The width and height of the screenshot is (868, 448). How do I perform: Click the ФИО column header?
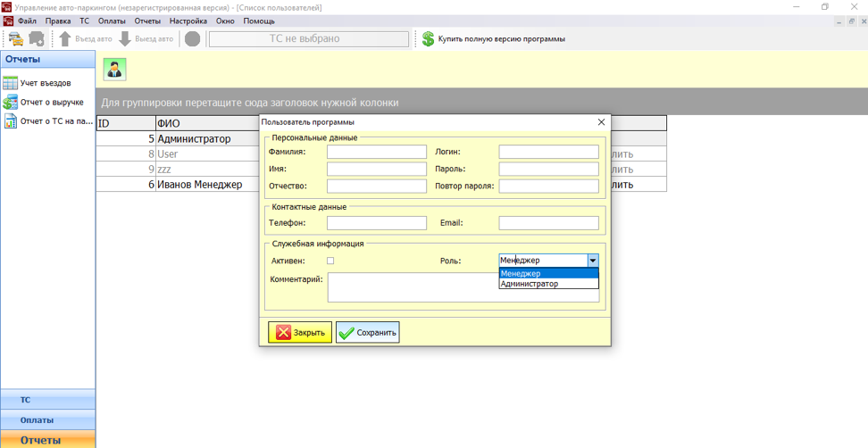coord(207,123)
